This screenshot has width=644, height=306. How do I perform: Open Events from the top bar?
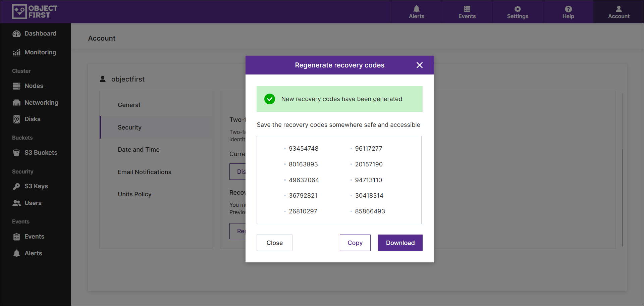(467, 12)
